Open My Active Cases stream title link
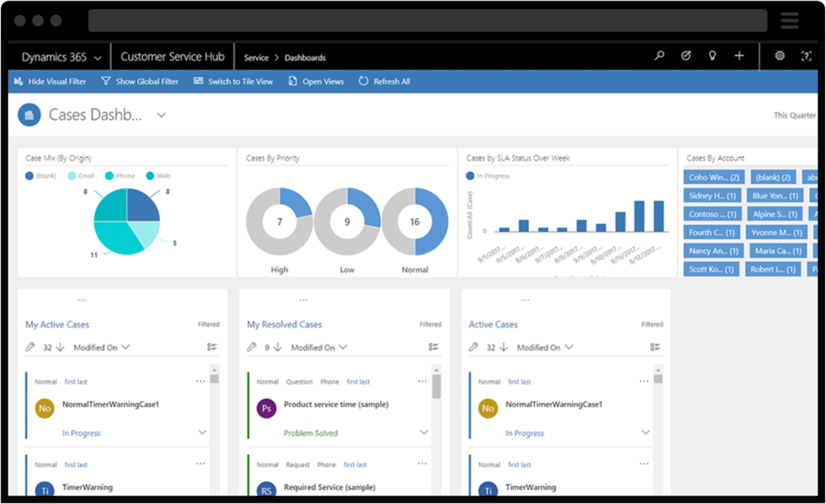The height and width of the screenshot is (504, 826). coord(57,324)
